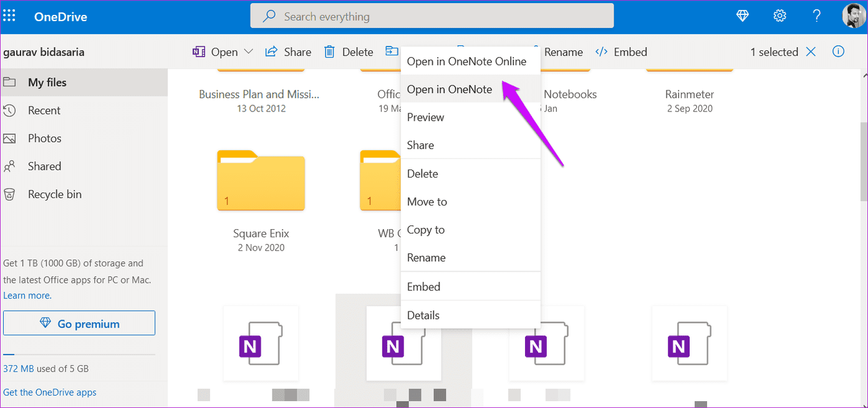Screen dimensions: 868x408
Task: Click Share in the command bar
Action: (288, 52)
